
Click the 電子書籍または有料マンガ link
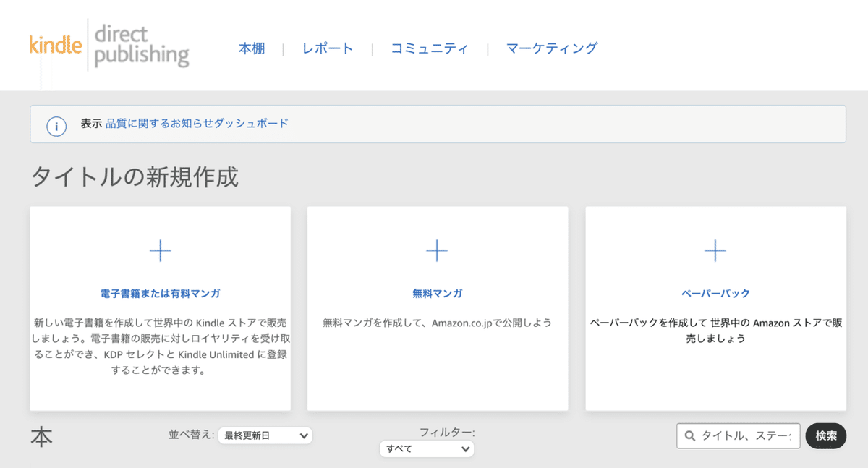tap(160, 294)
